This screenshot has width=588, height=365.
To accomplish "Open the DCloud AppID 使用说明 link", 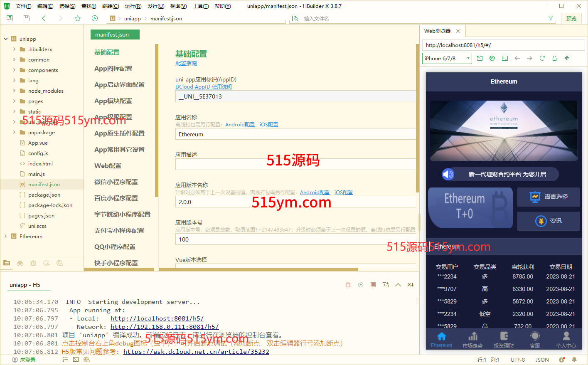I will (203, 87).
